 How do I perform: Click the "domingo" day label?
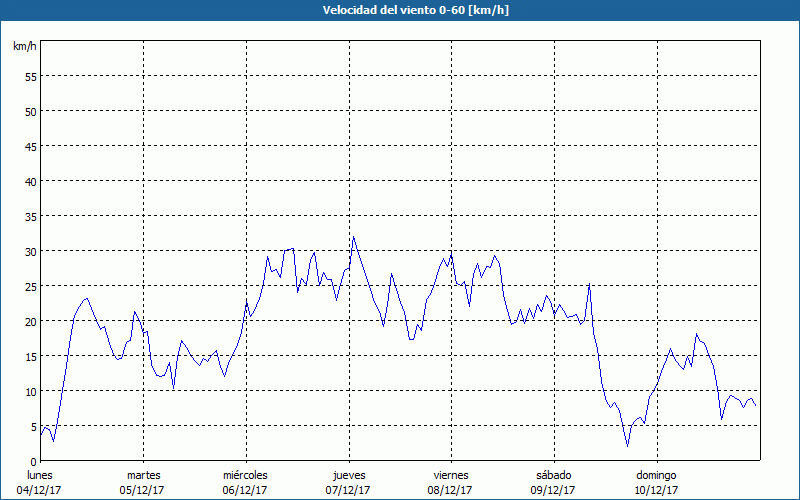pos(655,475)
